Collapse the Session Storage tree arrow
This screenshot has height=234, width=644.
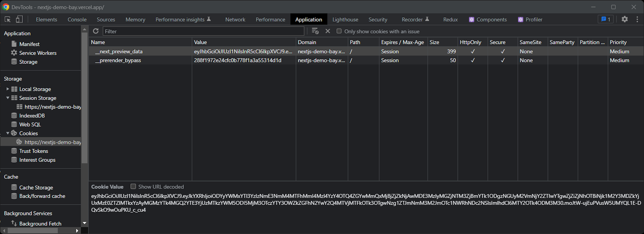[x=8, y=98]
